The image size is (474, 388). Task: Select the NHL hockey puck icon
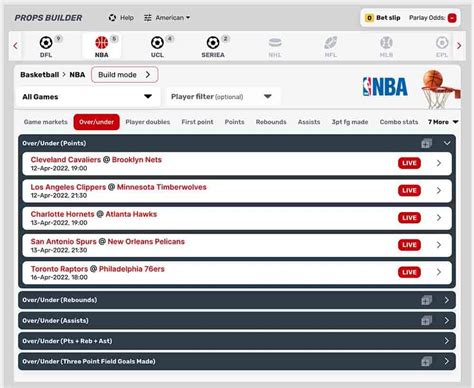coord(275,43)
